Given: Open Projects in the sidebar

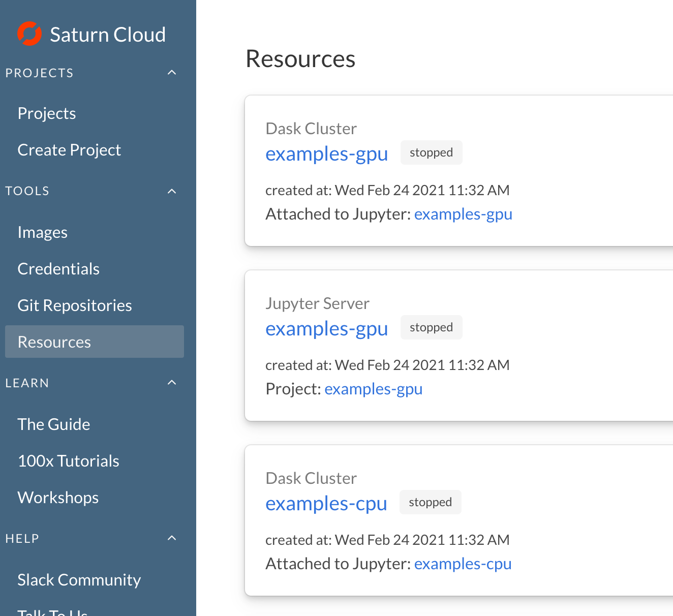Looking at the screenshot, I should click(47, 113).
